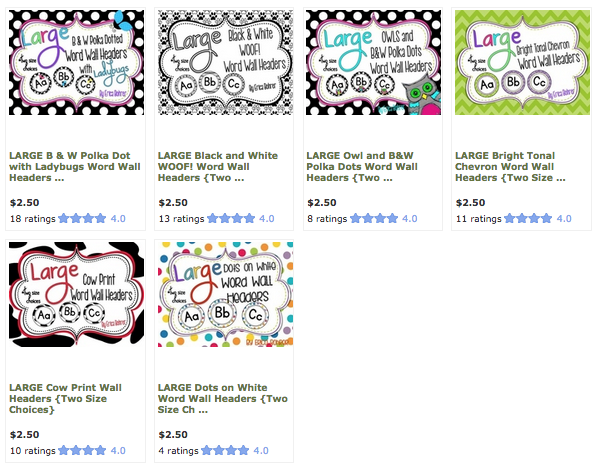
Task: Open the Ladybugs polka dot product thumbnail
Action: tap(77, 62)
